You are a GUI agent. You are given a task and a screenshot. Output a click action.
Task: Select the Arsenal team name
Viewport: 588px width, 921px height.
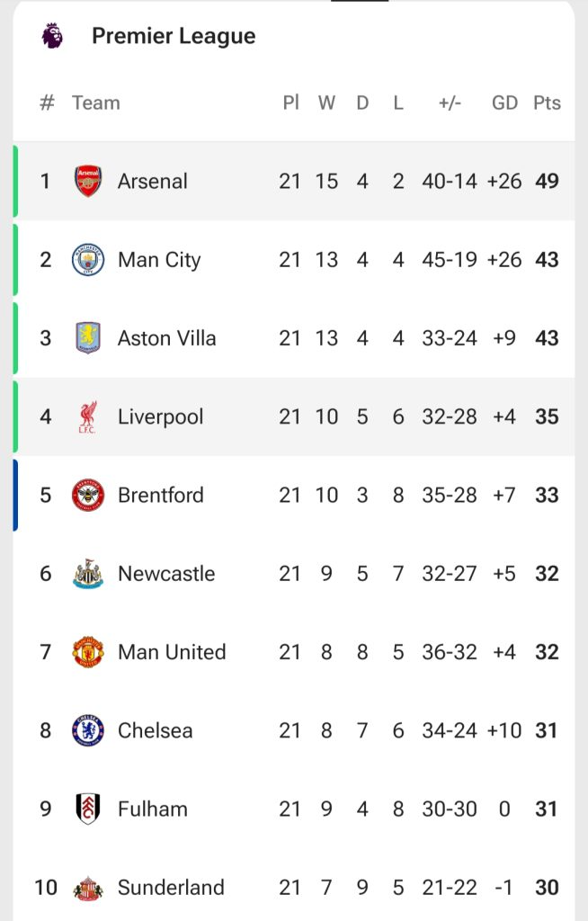153,181
